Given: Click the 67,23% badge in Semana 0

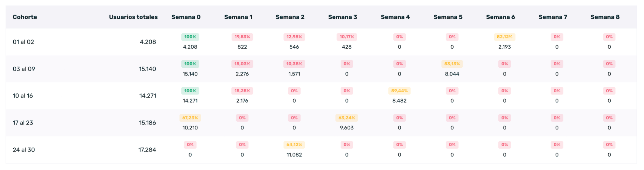Looking at the screenshot, I should click(x=190, y=118).
